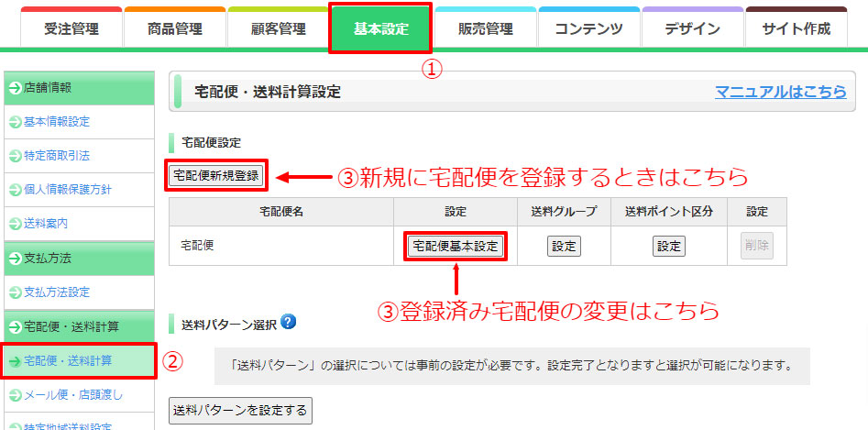Click arrow icon beside 基本情報設定
Viewport: 868px width, 430px height.
[15, 122]
